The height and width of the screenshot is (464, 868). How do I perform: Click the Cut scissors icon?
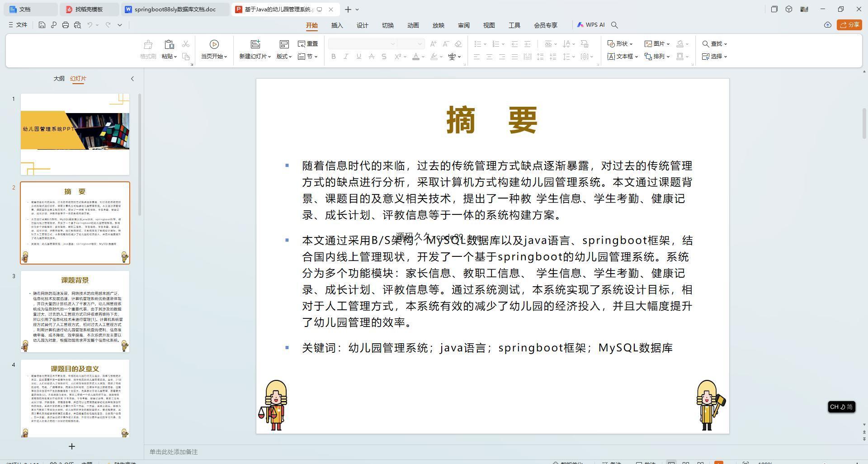click(186, 44)
